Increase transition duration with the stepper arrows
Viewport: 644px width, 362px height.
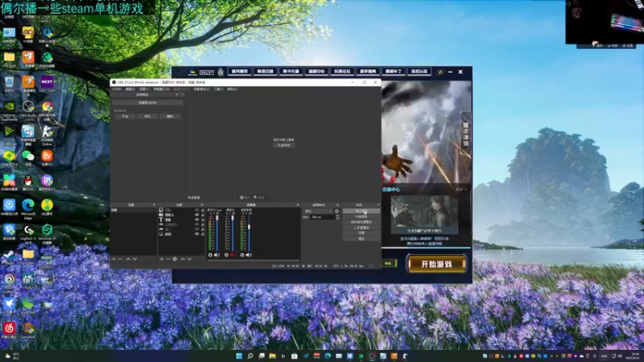(x=337, y=217)
